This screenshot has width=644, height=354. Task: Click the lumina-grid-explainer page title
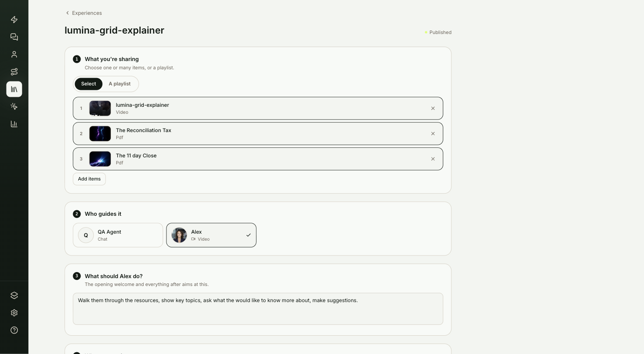coord(115,31)
